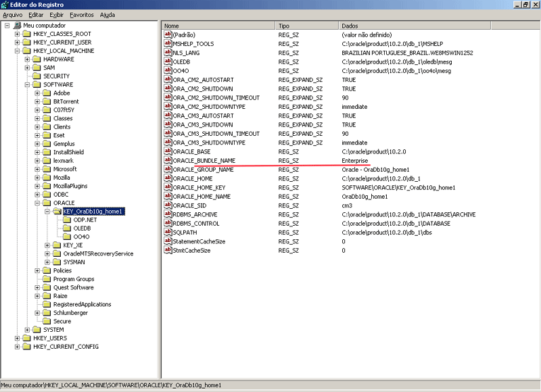Click the status bar registry path
Image resolution: width=541 pixels, height=392 pixels.
(111, 385)
